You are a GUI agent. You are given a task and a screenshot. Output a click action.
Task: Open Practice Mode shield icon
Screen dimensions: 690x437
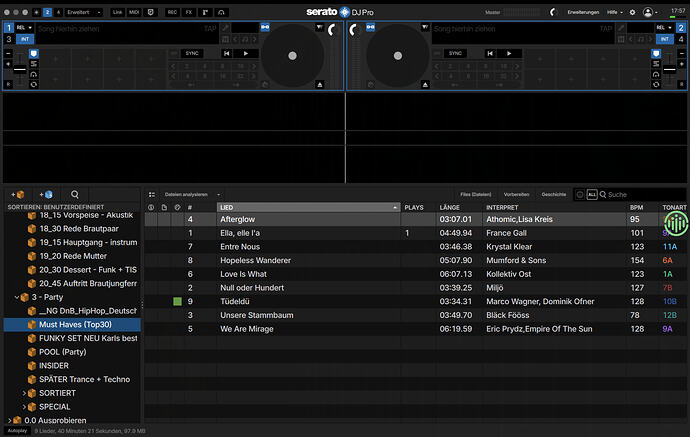[x=150, y=12]
